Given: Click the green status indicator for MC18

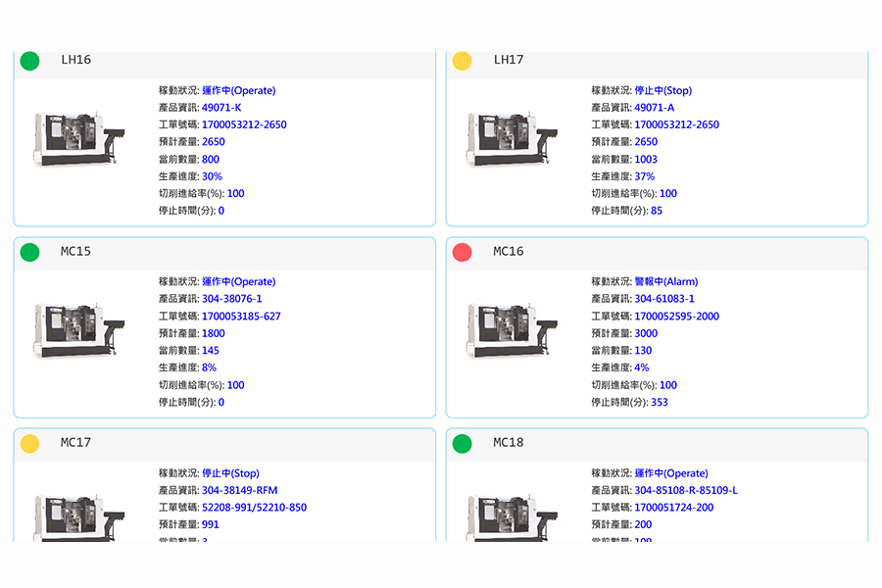Looking at the screenshot, I should 463,443.
